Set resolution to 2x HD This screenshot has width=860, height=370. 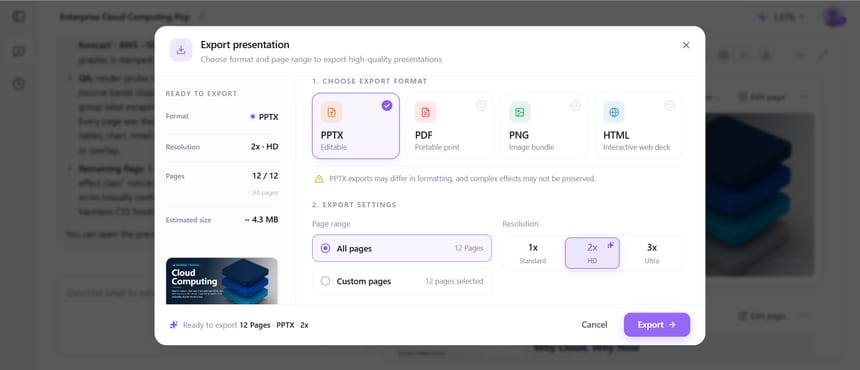[x=592, y=253]
